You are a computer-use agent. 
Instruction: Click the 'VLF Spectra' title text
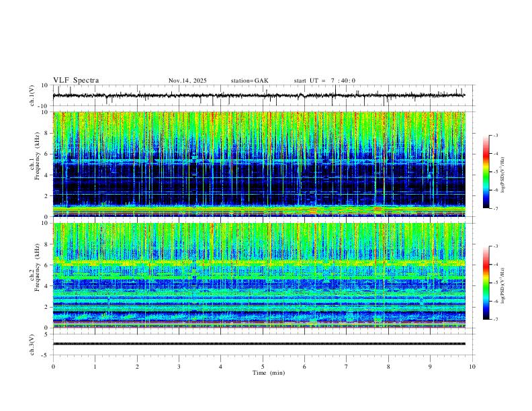pyautogui.click(x=76, y=81)
